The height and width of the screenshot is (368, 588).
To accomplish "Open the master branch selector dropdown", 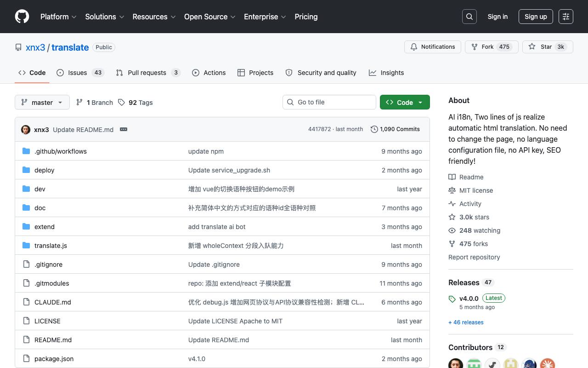I will point(42,102).
